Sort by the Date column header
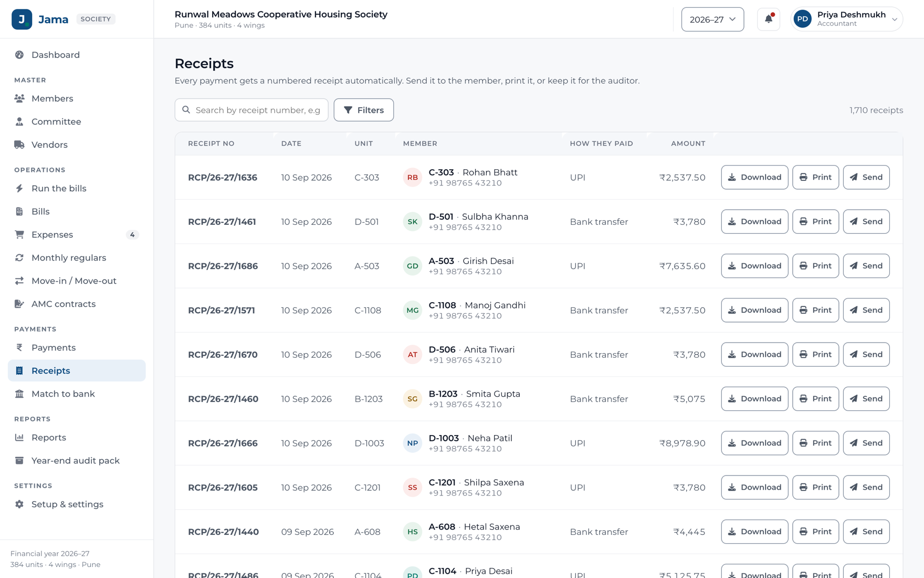Screen dimensions: 924x578 coord(291,143)
